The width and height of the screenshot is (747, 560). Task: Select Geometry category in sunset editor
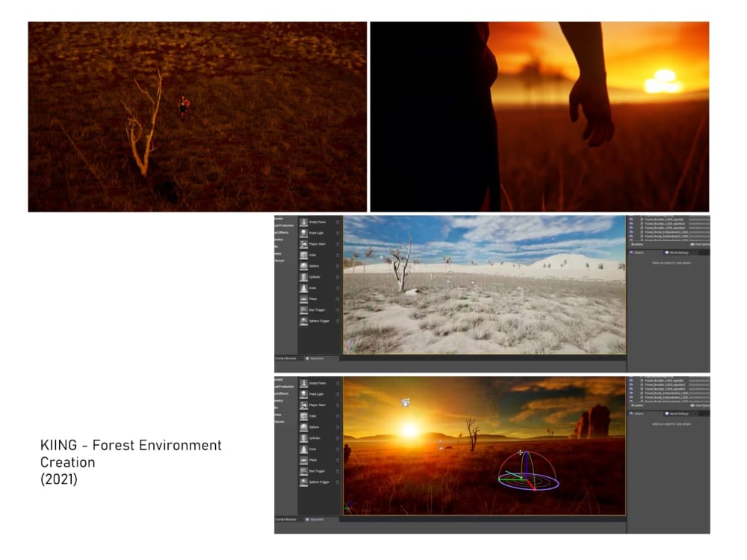click(x=279, y=400)
